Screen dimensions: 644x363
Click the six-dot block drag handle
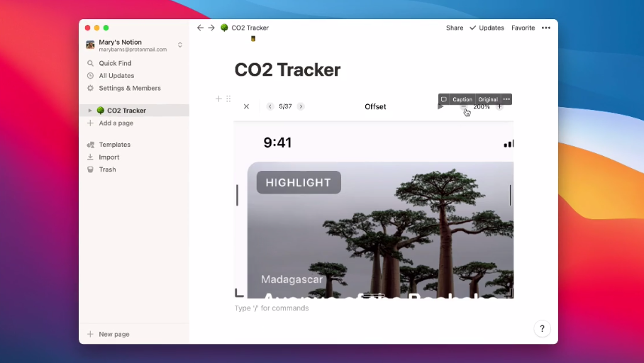[228, 99]
